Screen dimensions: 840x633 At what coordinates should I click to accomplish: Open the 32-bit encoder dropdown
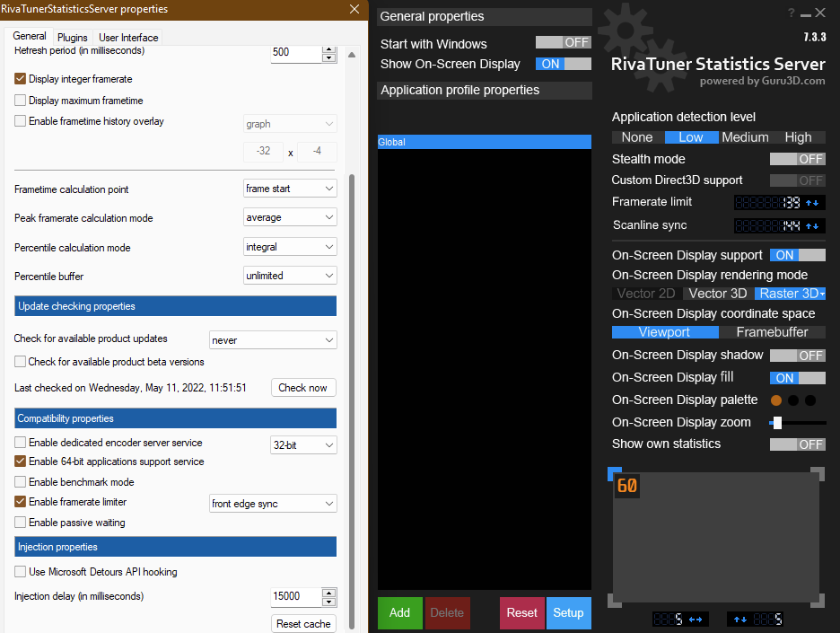pos(303,444)
